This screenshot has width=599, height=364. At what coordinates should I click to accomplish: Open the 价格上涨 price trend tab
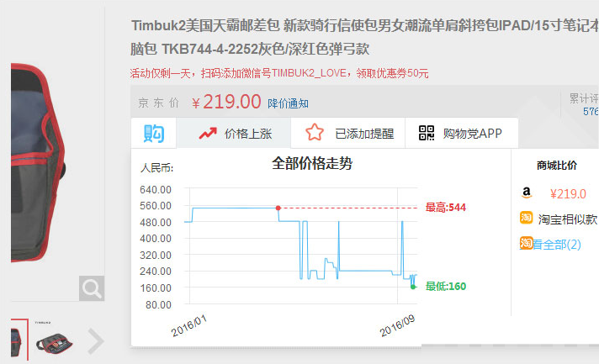tap(233, 133)
